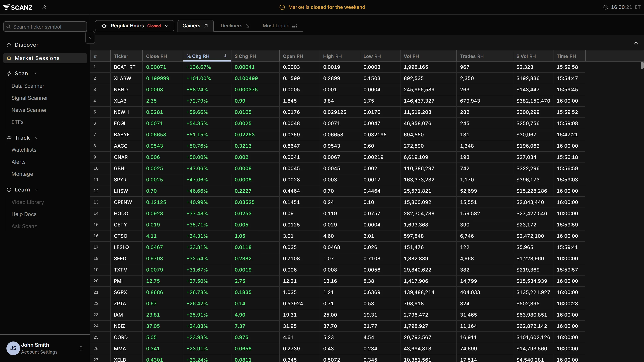Click the Discover rocket icon
This screenshot has height=362, width=644.
coord(9,45)
